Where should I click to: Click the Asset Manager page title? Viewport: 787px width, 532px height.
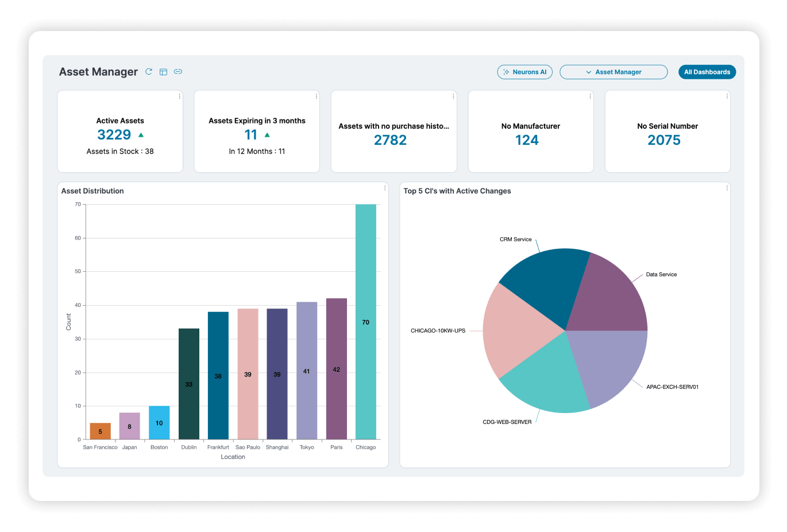pos(98,72)
